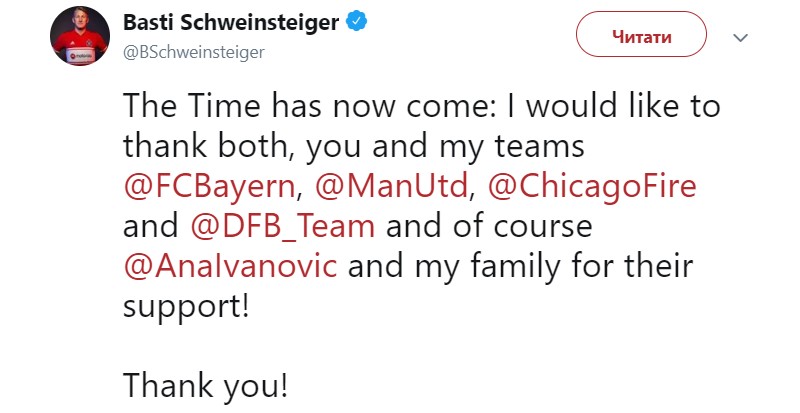The image size is (800, 413).
Task: Click the @BSchweinsteiger handle
Action: (x=193, y=52)
